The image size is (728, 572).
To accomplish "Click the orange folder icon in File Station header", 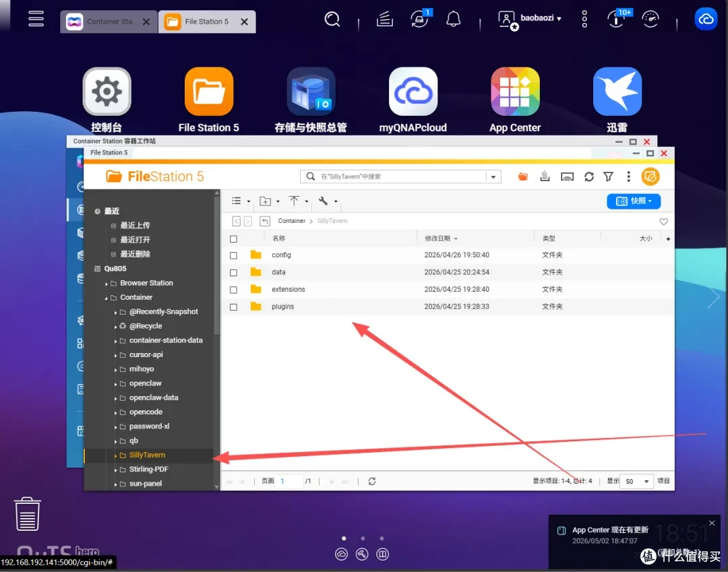I will [523, 177].
